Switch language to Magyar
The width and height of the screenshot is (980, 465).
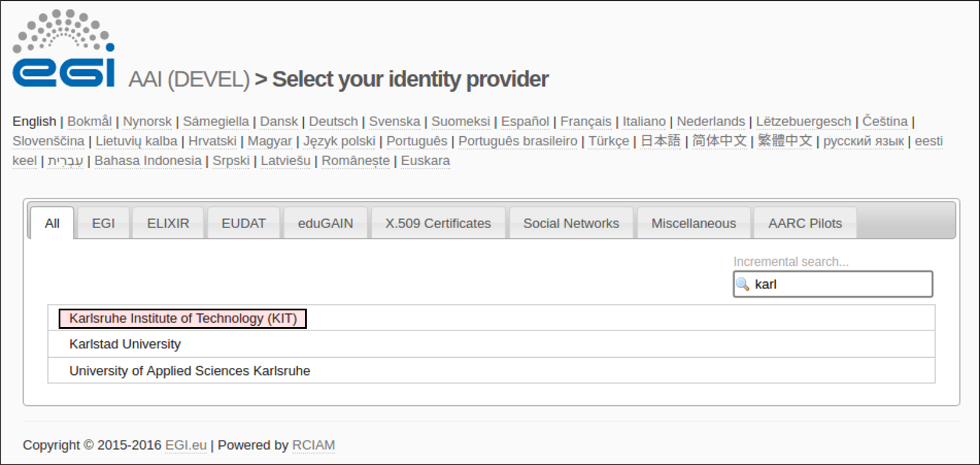[270, 141]
